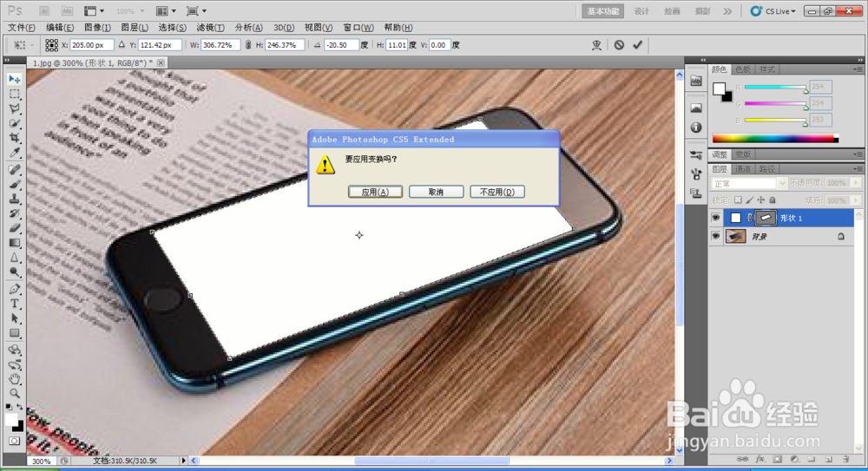The image size is (868, 471).
Task: Select the History Brush tool
Action: [15, 213]
